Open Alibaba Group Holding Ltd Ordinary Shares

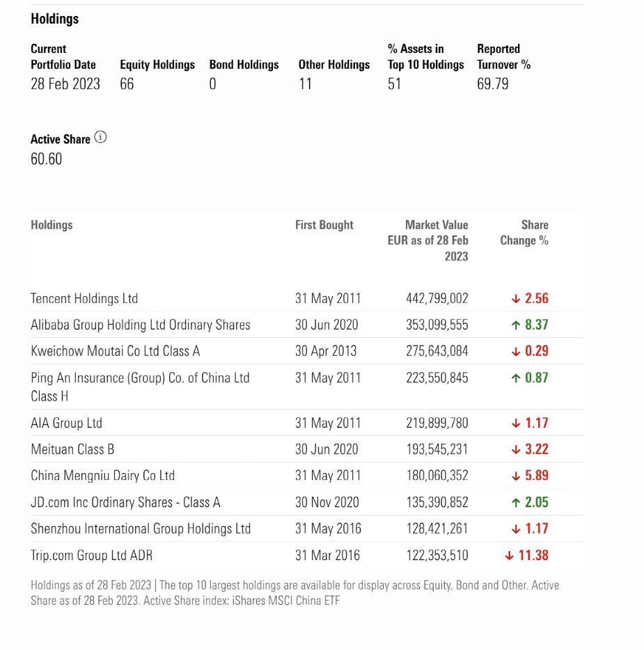pos(140,325)
